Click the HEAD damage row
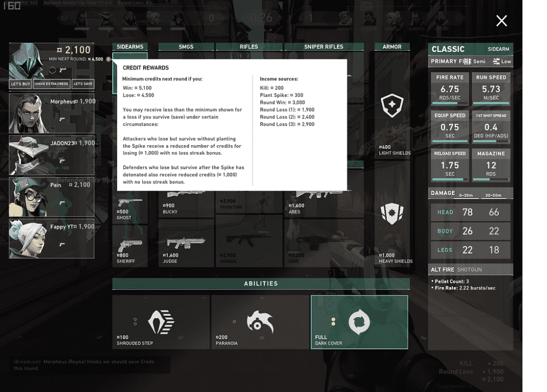 click(470, 213)
